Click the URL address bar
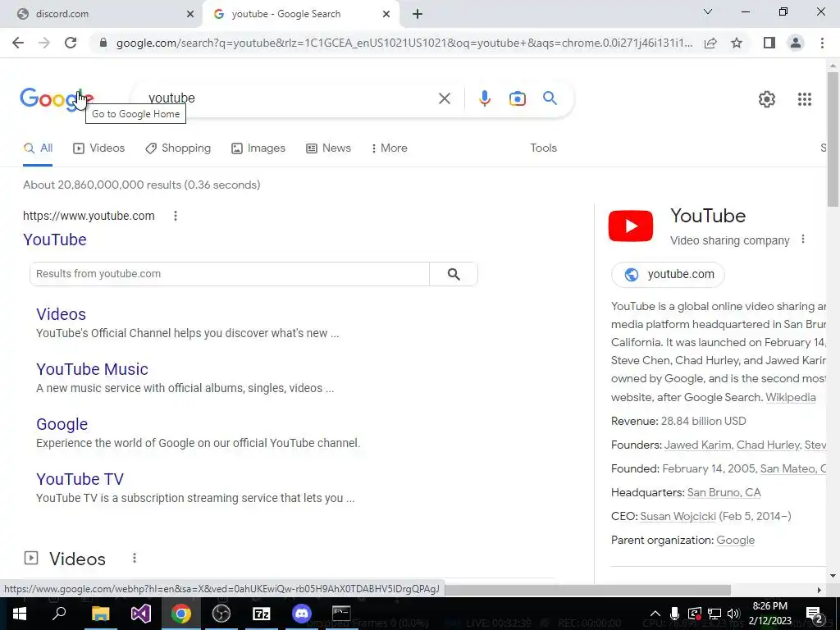The width and height of the screenshot is (840, 630). 404,43
